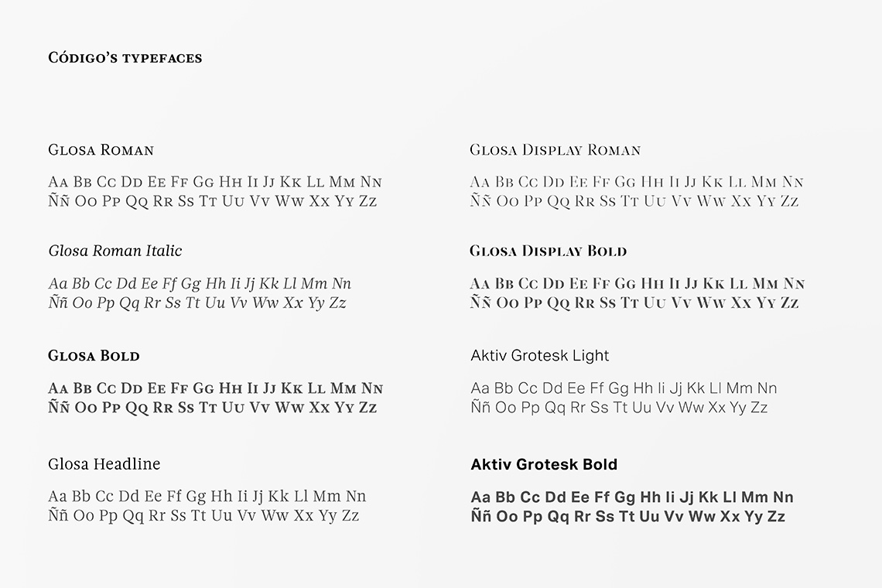Click the Glosa Headline heading
This screenshot has height=588, width=882.
[104, 464]
